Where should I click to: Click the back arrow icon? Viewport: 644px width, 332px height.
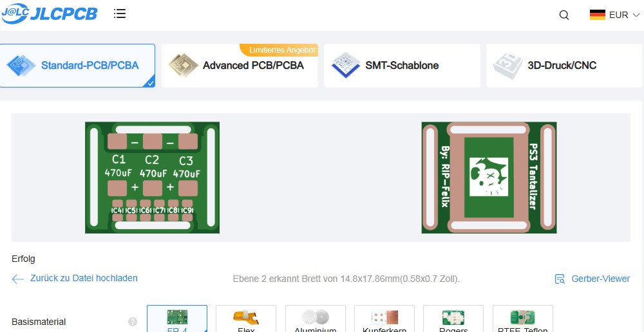click(18, 279)
